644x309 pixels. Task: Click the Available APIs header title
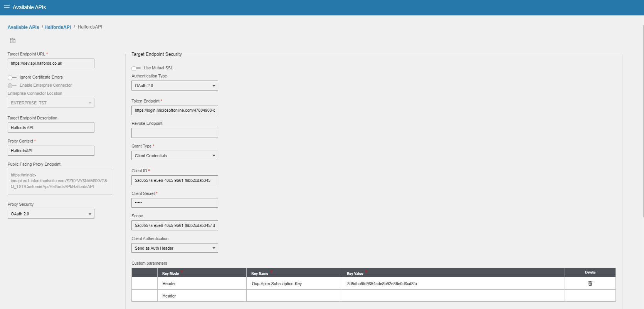coord(29,7)
